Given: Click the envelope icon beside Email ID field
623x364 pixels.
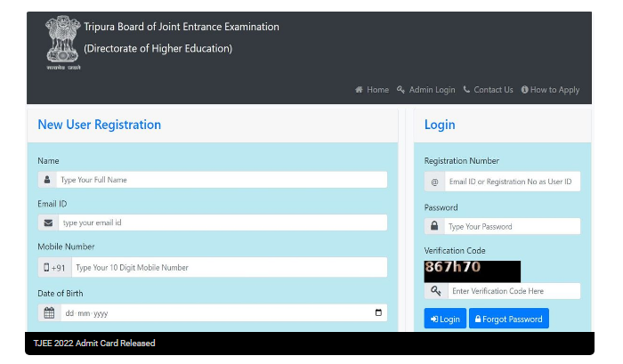Looking at the screenshot, I should point(48,222).
